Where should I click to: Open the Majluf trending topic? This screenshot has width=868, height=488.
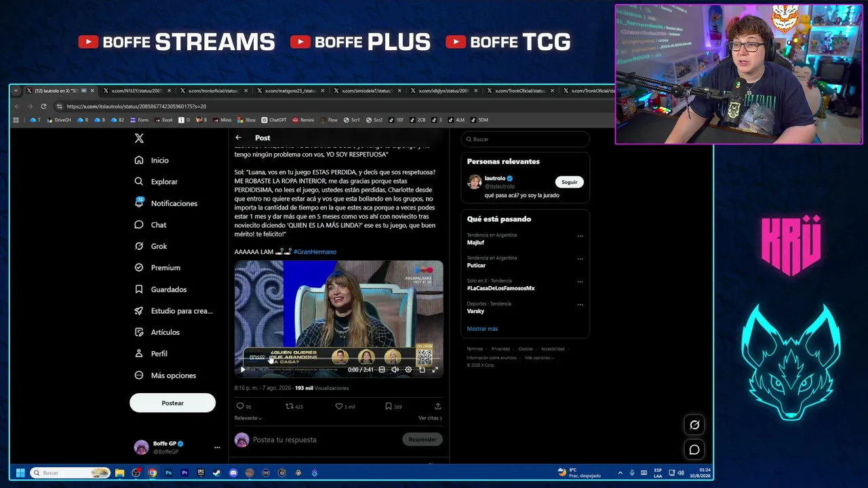pos(475,243)
